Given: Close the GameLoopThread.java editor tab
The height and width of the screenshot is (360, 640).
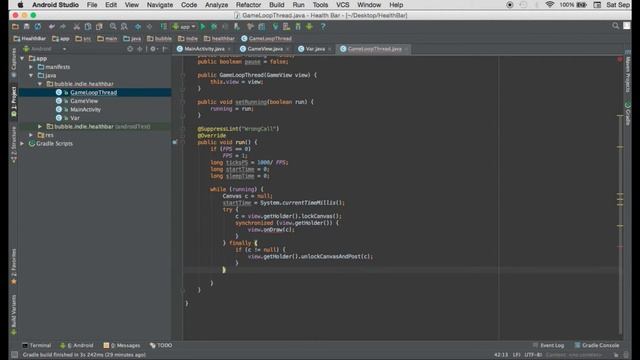Looking at the screenshot, I should point(406,49).
